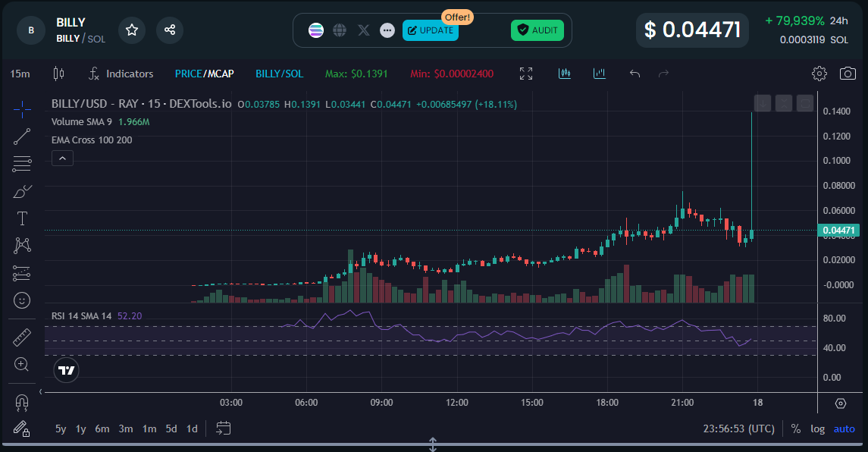
Task: Click the BILLY/USD chart title
Action: coord(141,104)
